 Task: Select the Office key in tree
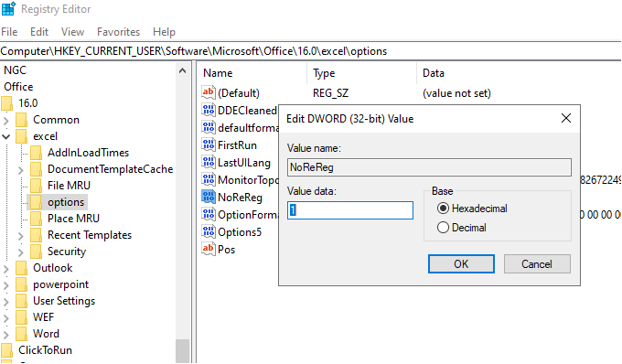pyautogui.click(x=18, y=87)
